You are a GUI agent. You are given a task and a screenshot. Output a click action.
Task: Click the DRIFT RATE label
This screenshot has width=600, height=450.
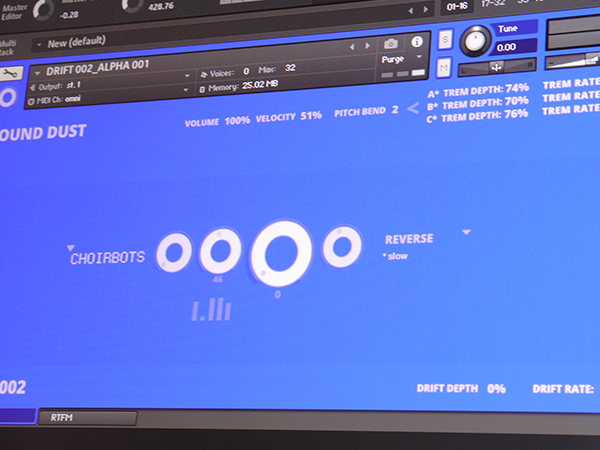(x=563, y=389)
